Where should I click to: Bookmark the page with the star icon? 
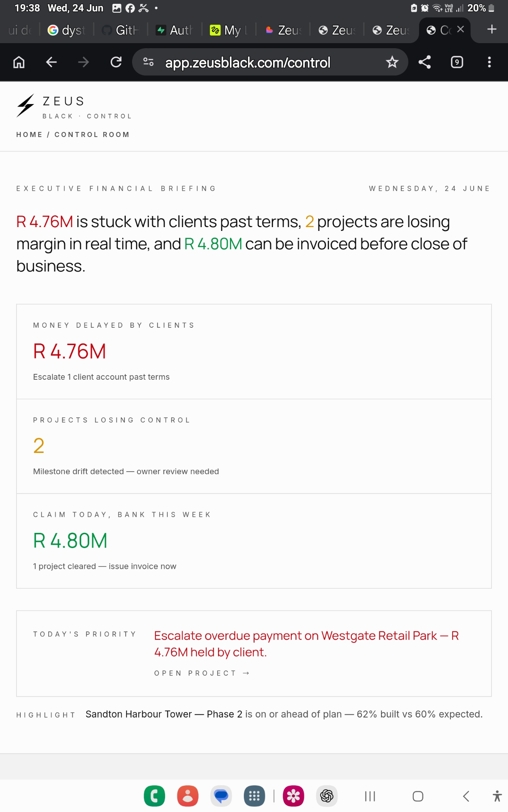coord(392,63)
